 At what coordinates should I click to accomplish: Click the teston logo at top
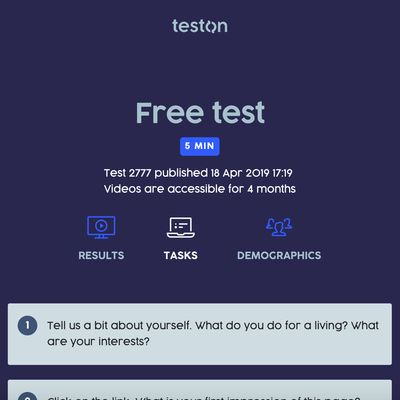pos(200,26)
